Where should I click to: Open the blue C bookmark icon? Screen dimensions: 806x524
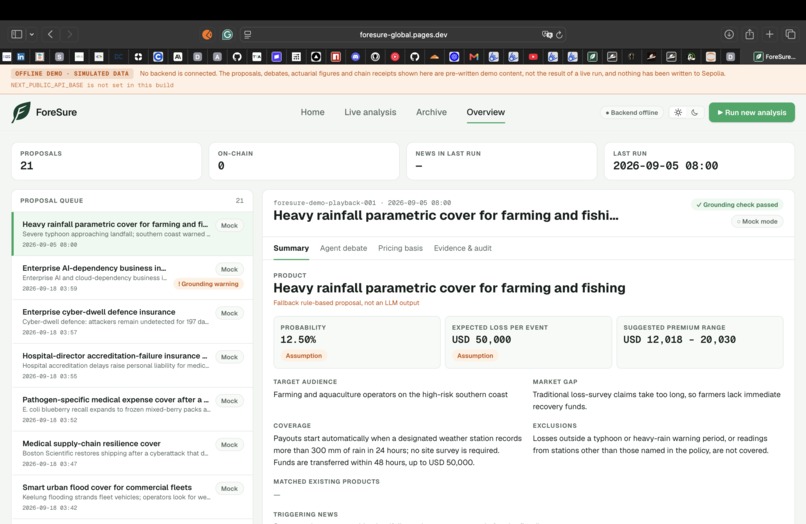[158, 57]
